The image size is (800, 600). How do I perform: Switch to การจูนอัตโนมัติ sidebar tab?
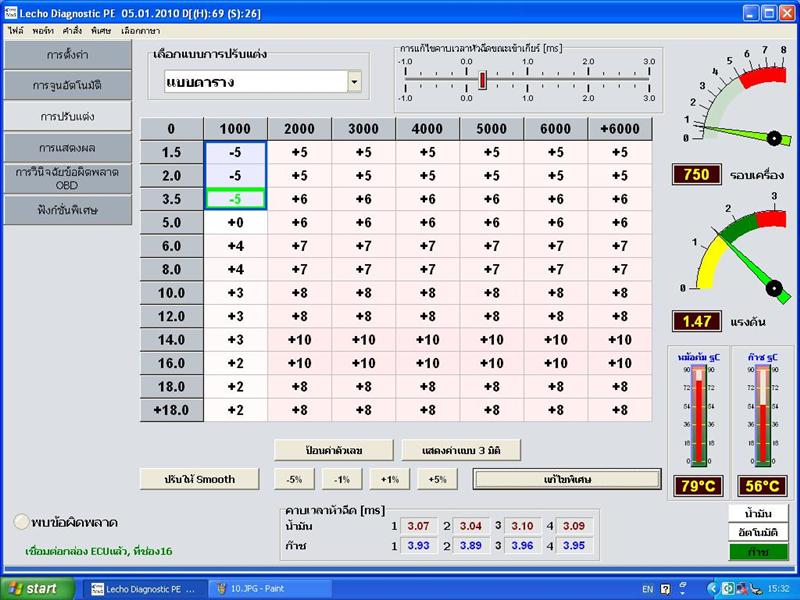[x=67, y=85]
